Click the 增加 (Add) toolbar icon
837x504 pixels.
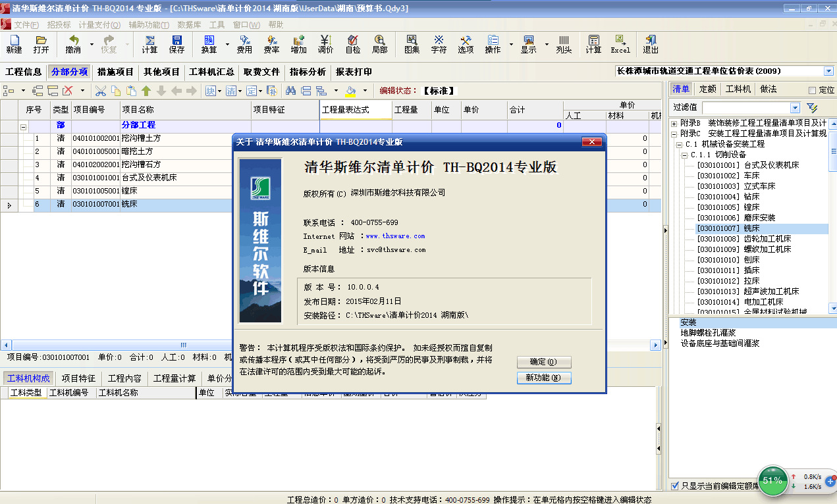pyautogui.click(x=298, y=44)
